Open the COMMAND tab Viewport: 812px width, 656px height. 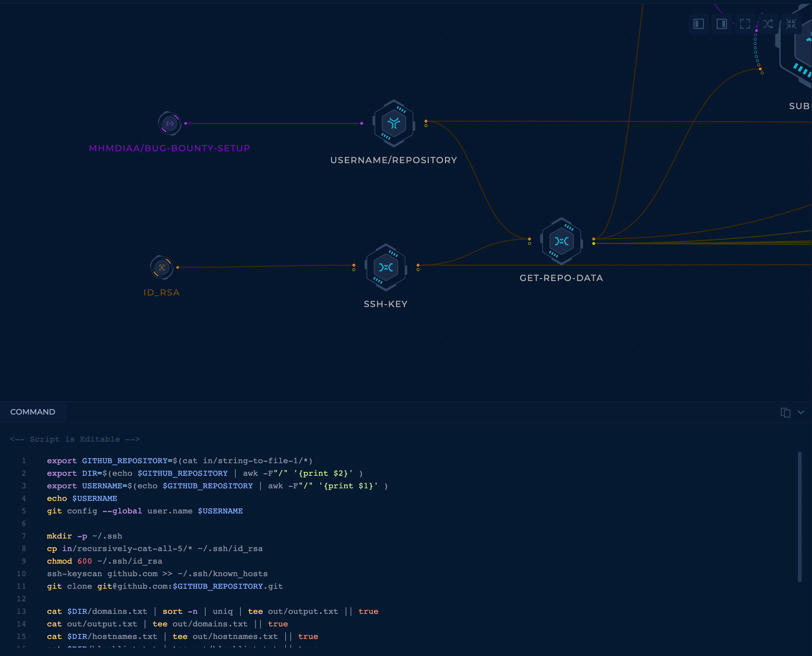pos(33,412)
